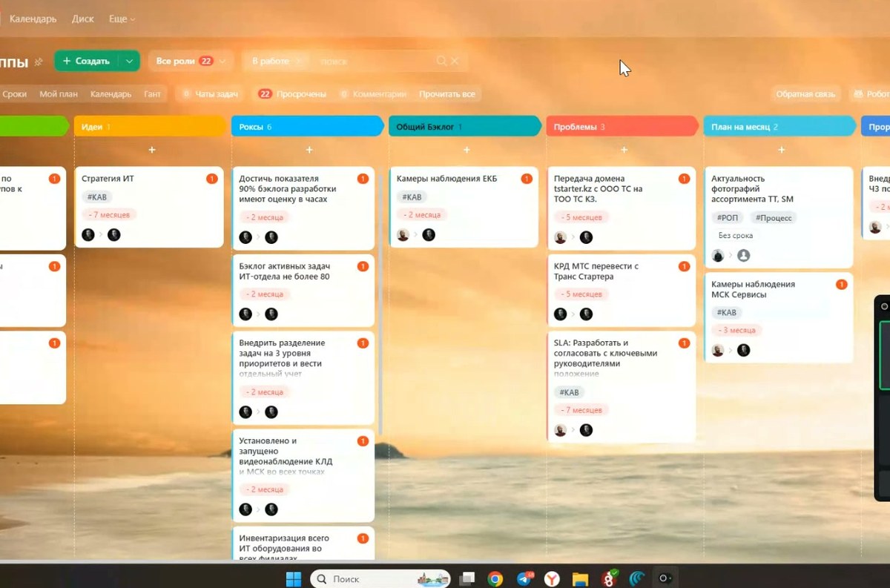Image resolution: width=890 pixels, height=588 pixels.
Task: Add a task with the plus under Роксы
Action: click(309, 150)
